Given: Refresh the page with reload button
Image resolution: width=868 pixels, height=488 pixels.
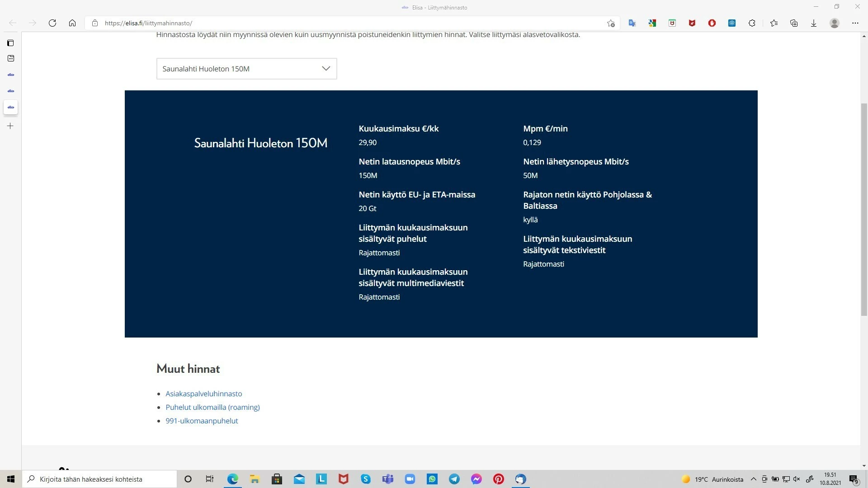Looking at the screenshot, I should click(52, 23).
